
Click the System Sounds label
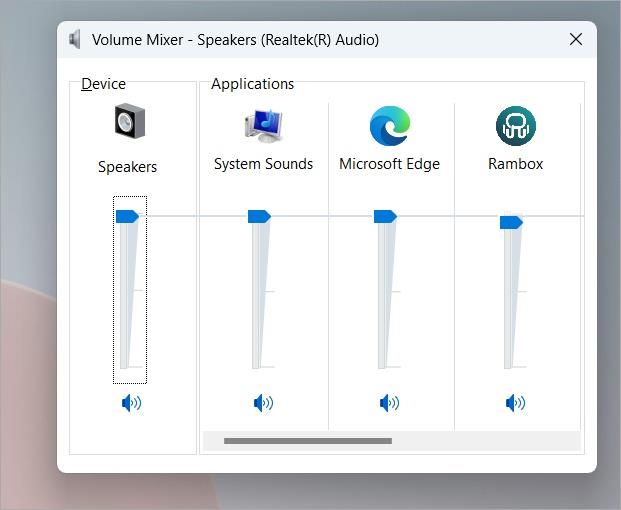[x=263, y=164]
